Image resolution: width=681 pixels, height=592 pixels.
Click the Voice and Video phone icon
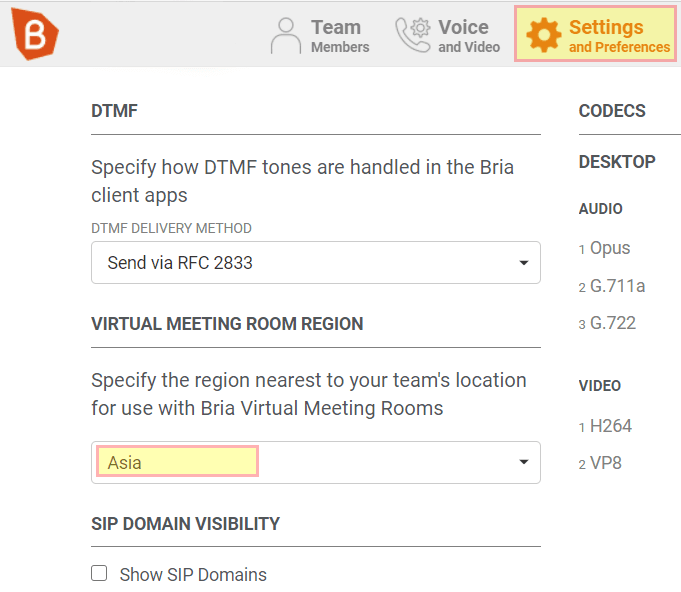412,36
